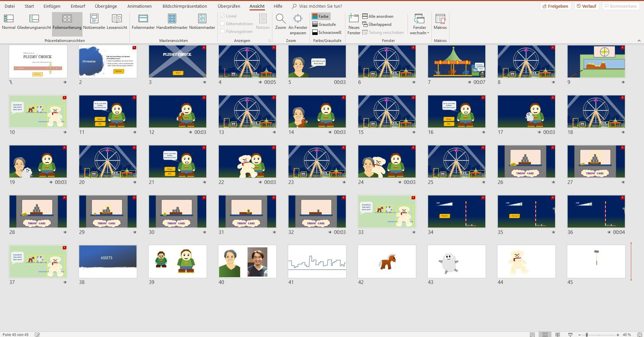Click the Was möchten Sie tun search box
Screen dimensions: 644x337
coord(317,6)
